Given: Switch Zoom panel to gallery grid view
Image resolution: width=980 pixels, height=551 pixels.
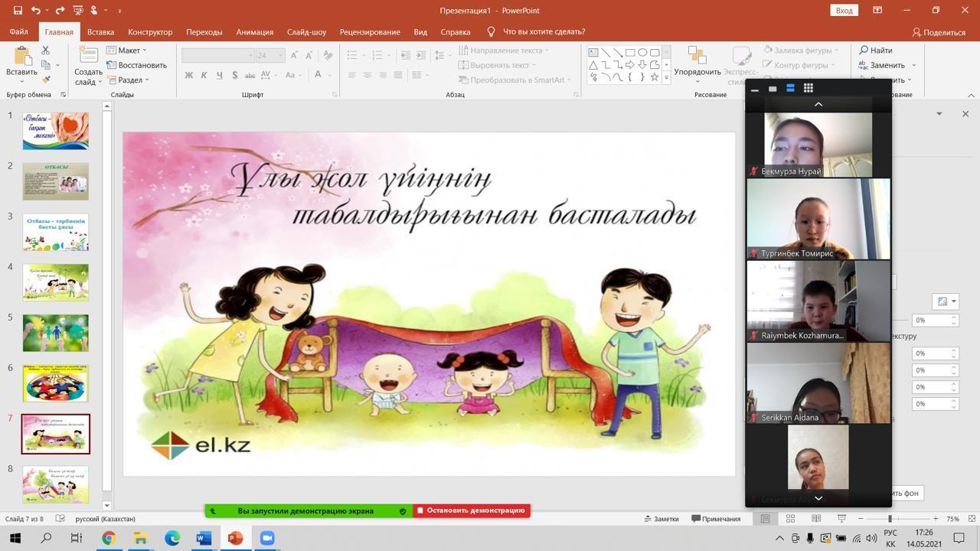Looking at the screenshot, I should [x=808, y=89].
